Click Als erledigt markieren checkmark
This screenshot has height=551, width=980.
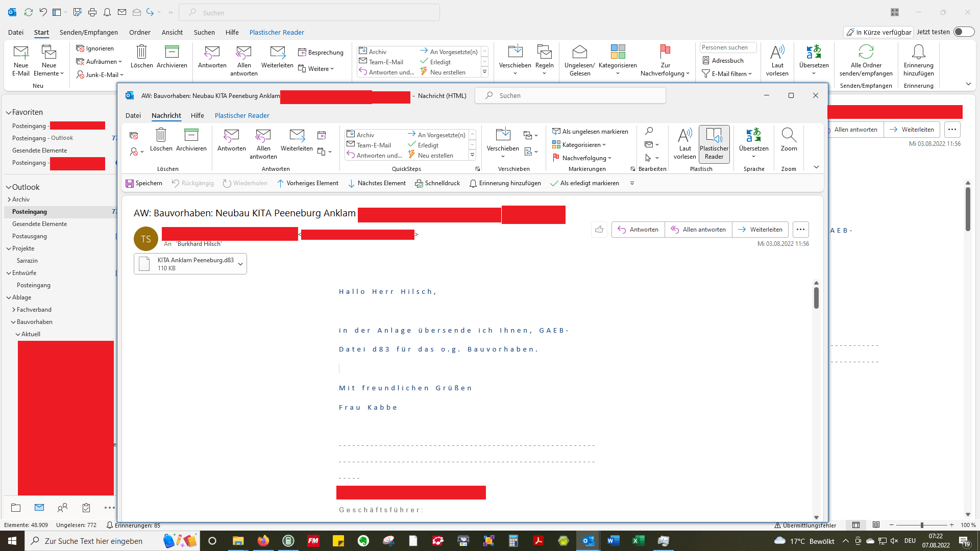pos(554,183)
